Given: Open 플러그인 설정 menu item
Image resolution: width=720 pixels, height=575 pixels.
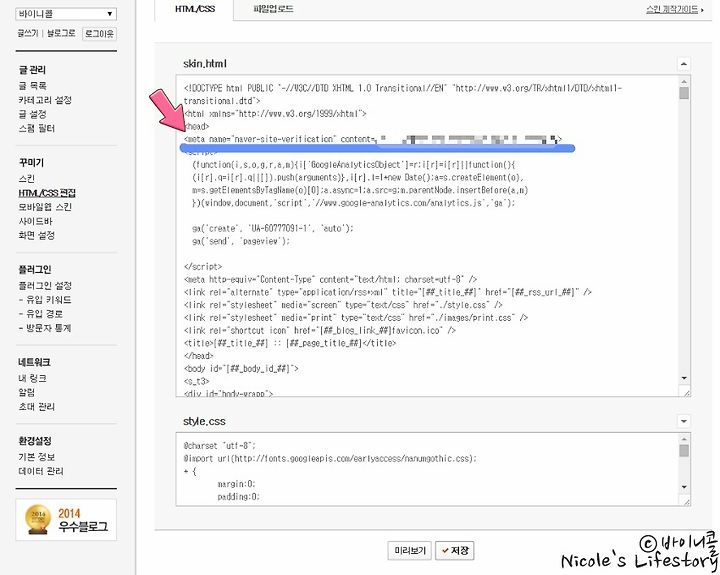Looking at the screenshot, I should coord(45,286).
